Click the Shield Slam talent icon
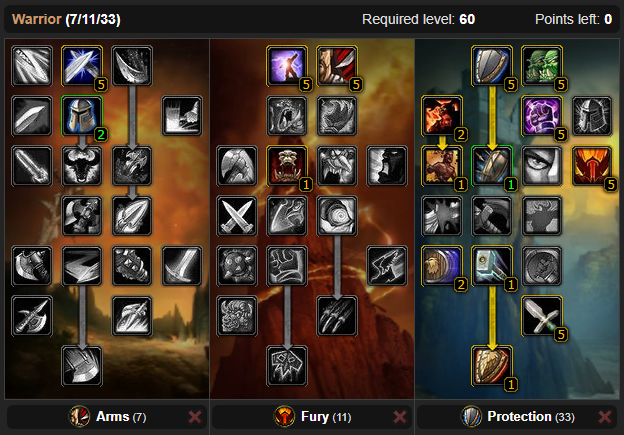 click(x=492, y=366)
